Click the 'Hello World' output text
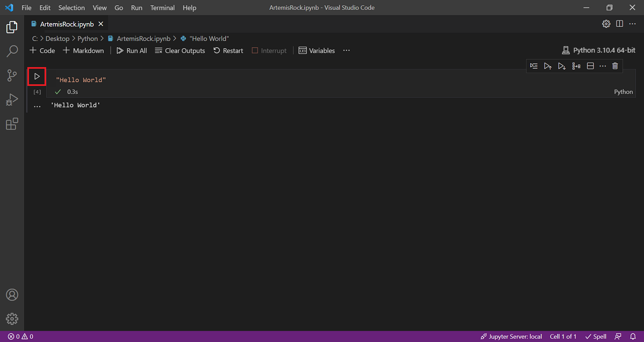The image size is (644, 342). (76, 105)
